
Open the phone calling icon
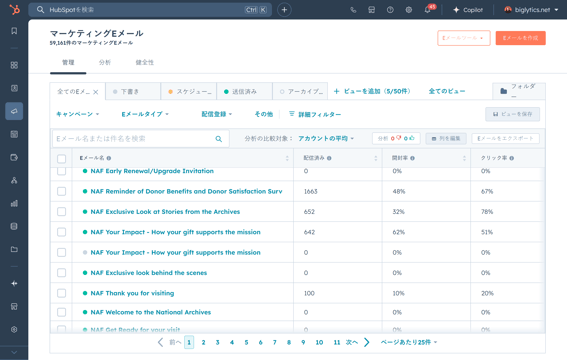353,10
